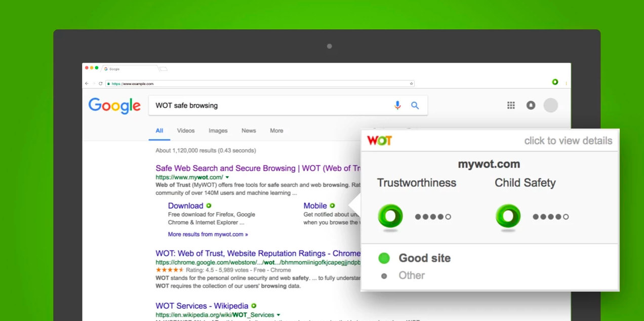Click the Child Safety label
Image resolution: width=644 pixels, height=321 pixels.
click(x=525, y=183)
